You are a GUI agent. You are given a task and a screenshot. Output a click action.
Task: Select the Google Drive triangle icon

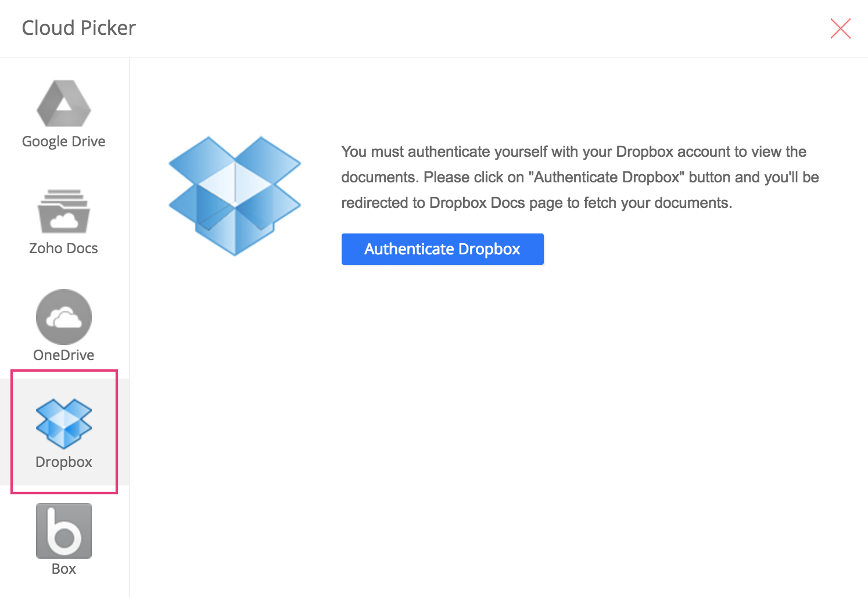click(64, 104)
